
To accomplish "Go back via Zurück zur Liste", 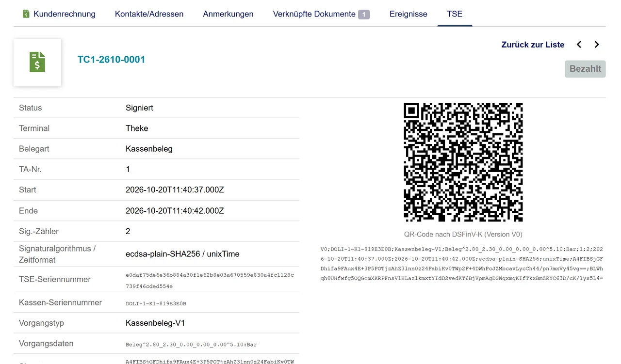I will click(533, 45).
